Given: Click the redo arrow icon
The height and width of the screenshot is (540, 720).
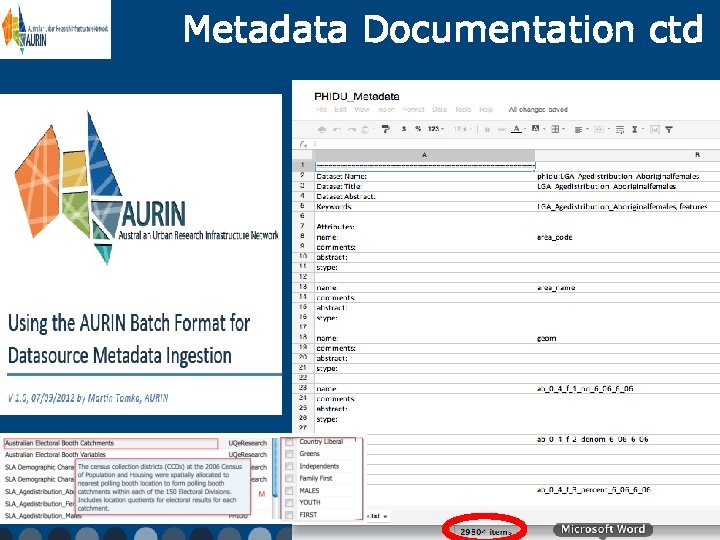Looking at the screenshot, I should point(351,129).
